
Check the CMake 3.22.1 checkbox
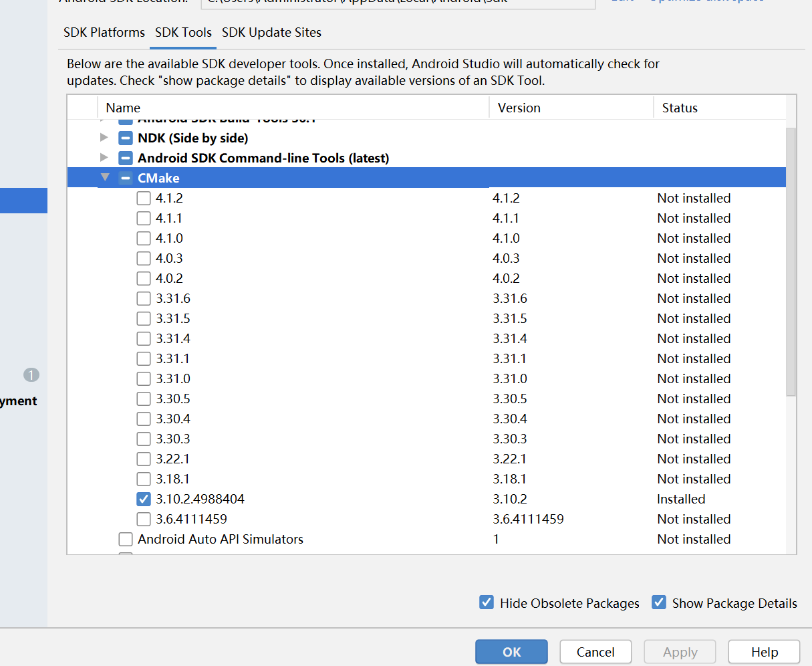[144, 459]
